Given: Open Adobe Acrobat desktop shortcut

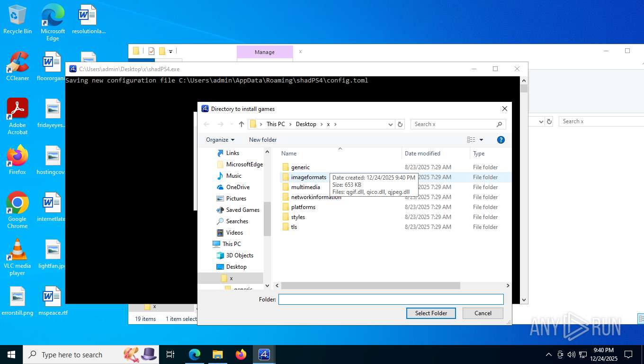Looking at the screenshot, I should pos(18,117).
